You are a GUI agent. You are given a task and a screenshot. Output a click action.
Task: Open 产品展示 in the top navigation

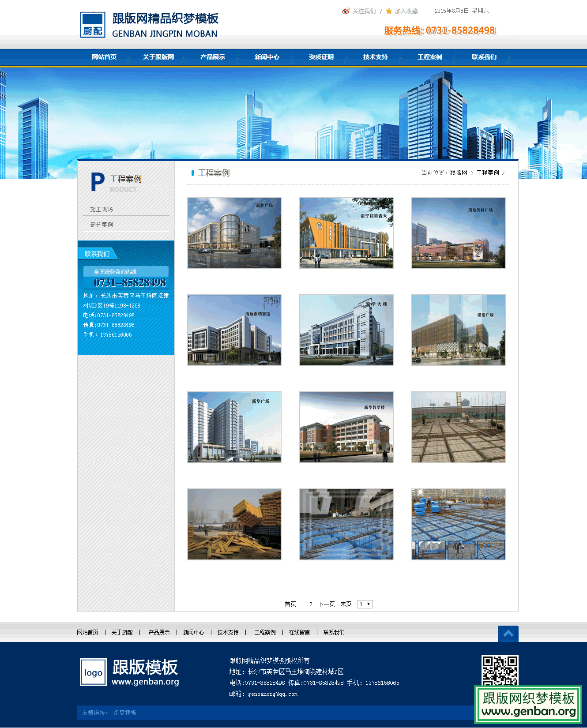pos(212,57)
